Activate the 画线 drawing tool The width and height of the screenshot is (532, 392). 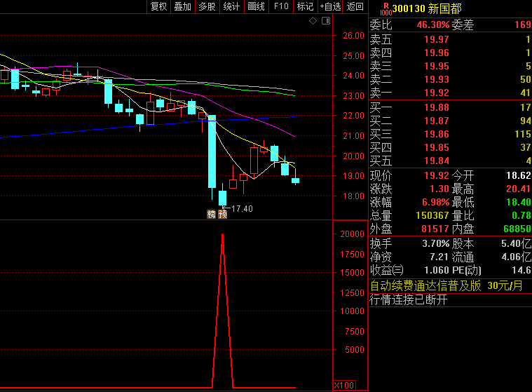point(256,6)
